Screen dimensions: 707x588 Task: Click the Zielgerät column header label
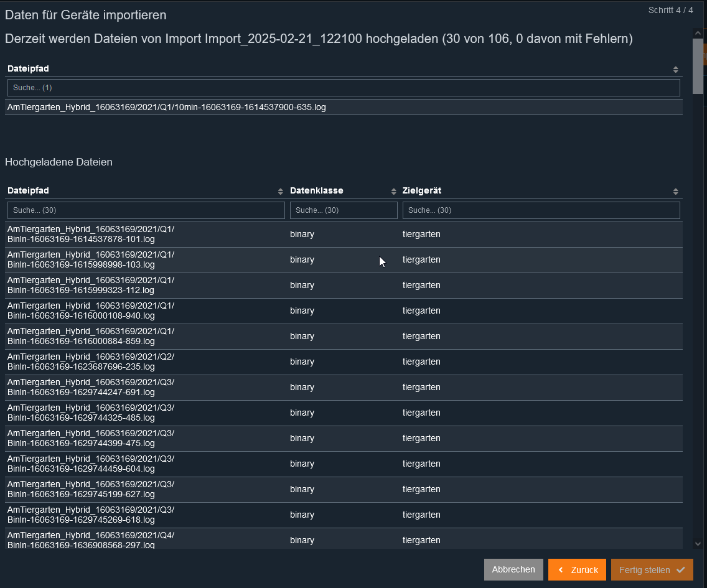[x=422, y=191]
